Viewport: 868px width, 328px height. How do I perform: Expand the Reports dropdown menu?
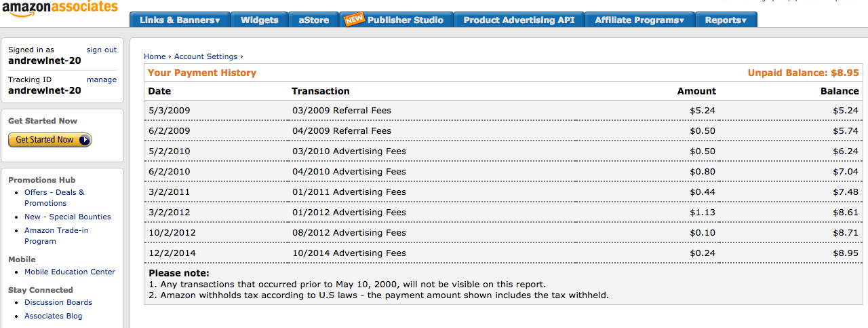coord(726,20)
